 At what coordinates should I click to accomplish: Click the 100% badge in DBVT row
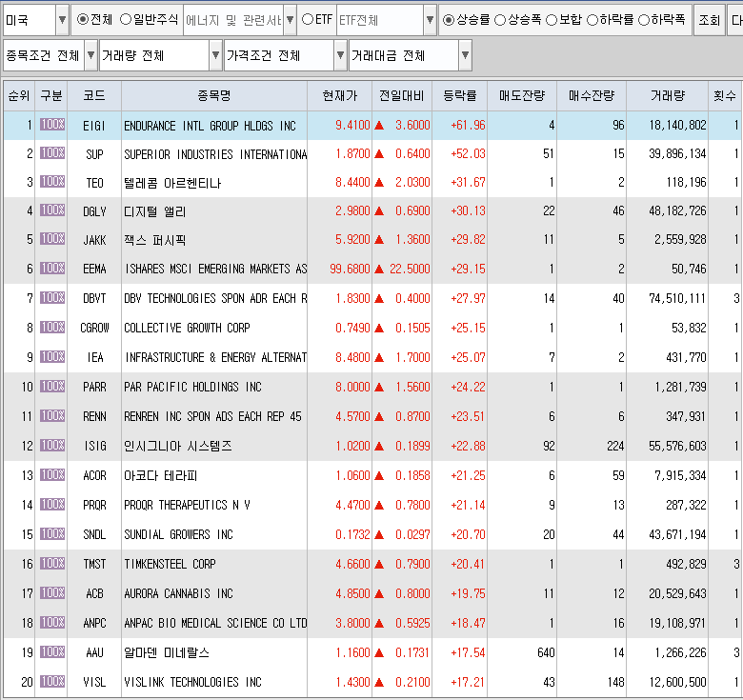pos(52,297)
